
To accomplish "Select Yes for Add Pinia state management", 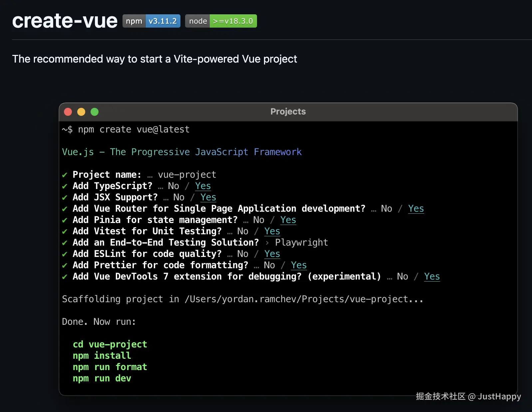I will pyautogui.click(x=288, y=220).
